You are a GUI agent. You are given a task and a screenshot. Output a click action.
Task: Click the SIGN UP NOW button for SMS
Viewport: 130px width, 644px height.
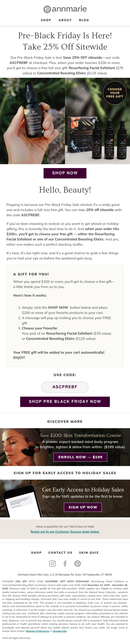click(83, 507)
